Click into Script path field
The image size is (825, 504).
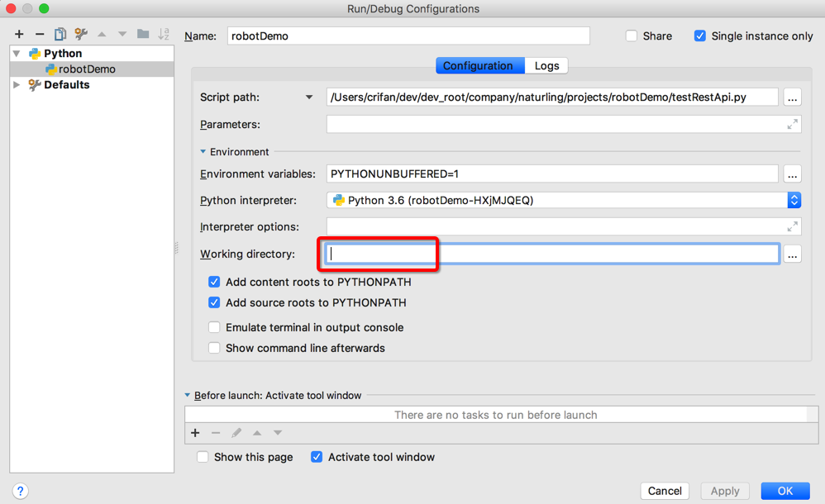552,97
